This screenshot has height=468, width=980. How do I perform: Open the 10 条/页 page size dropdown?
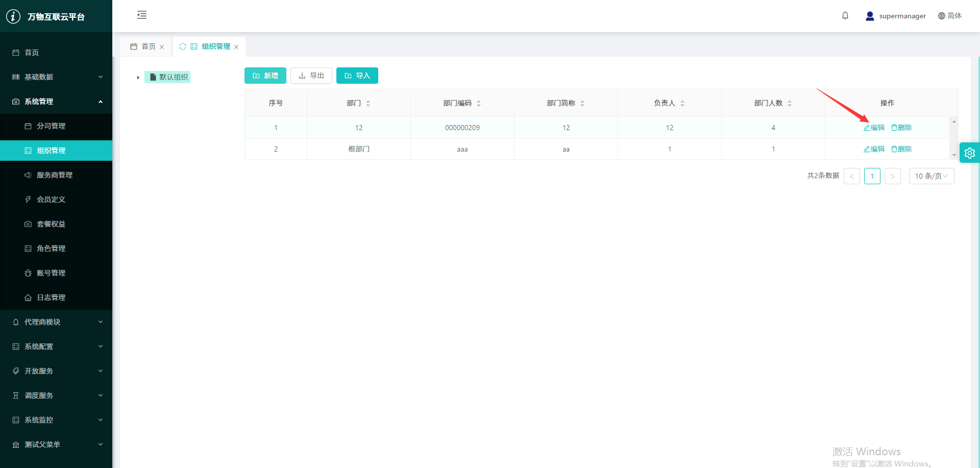932,176
